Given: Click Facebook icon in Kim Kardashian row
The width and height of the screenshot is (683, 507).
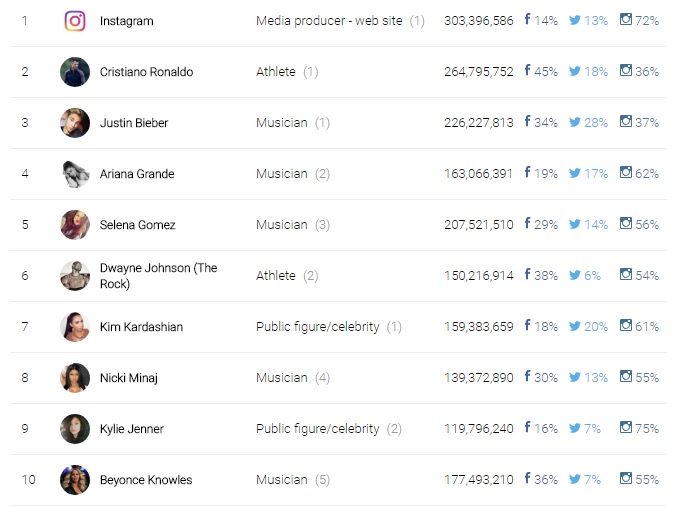Looking at the screenshot, I should pos(527,325).
